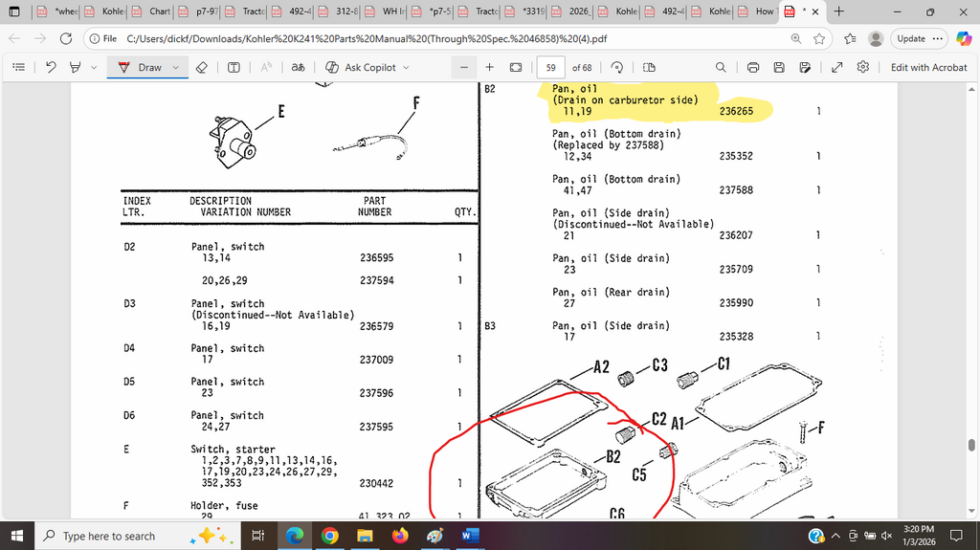Image resolution: width=980 pixels, height=550 pixels.
Task: Open address bar zoom indicator
Action: click(x=796, y=39)
